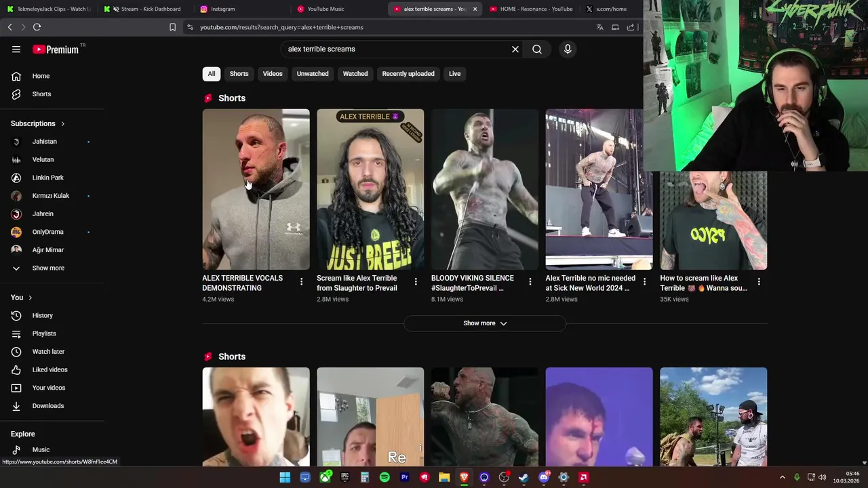Open the YouTube hamburger guide menu
The image size is (868, 488).
[16, 49]
